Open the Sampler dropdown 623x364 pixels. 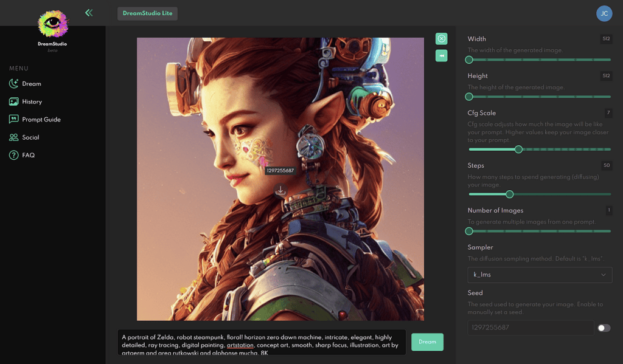pyautogui.click(x=539, y=275)
